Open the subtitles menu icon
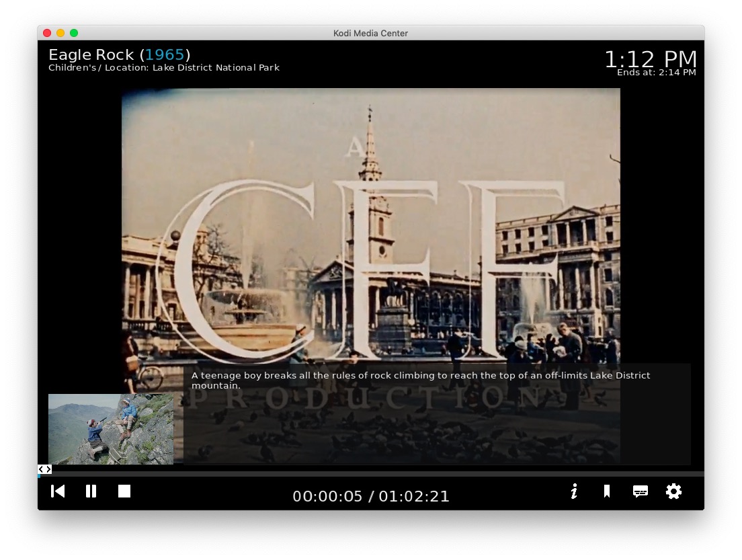 (x=641, y=491)
